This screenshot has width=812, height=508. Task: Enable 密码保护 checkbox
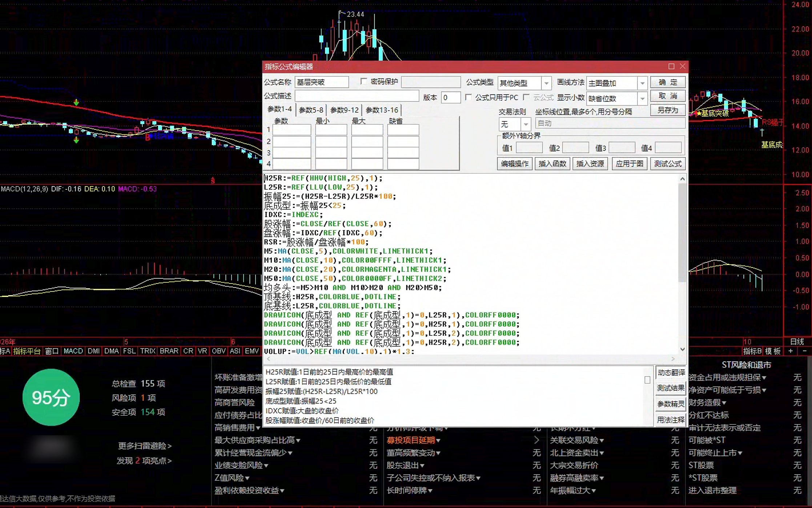click(364, 81)
